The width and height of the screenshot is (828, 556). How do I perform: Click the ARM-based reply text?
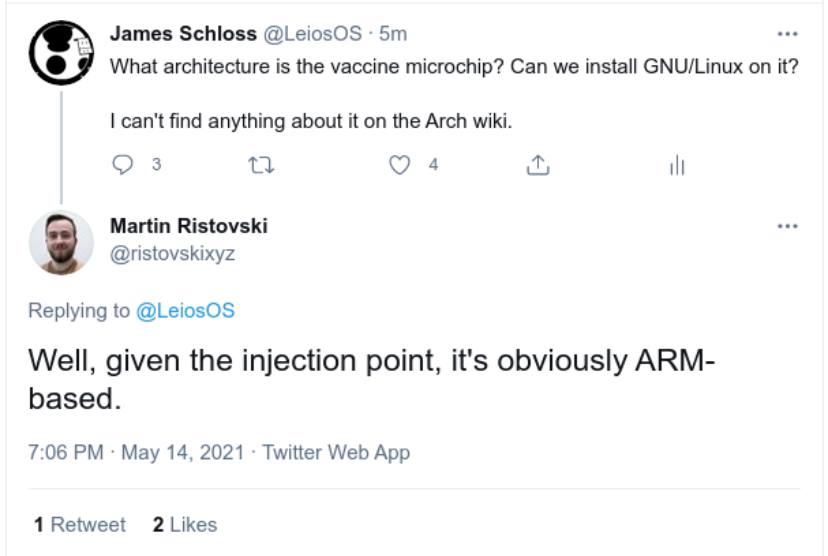tap(371, 379)
